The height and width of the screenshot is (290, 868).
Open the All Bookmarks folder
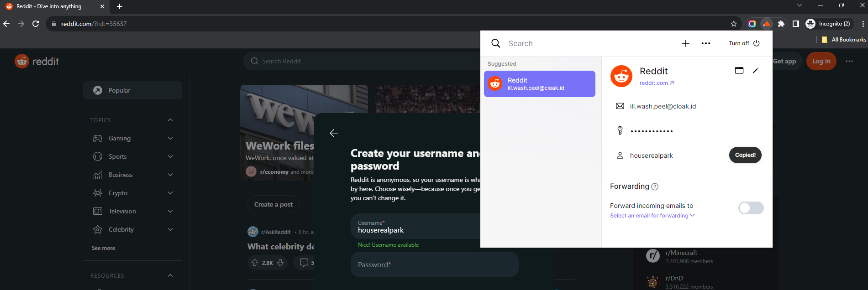coord(844,40)
